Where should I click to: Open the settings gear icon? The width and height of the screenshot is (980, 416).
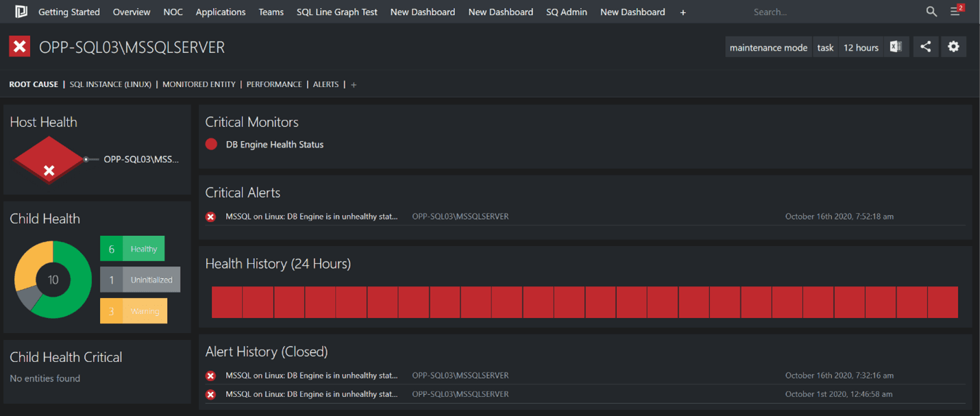tap(953, 47)
